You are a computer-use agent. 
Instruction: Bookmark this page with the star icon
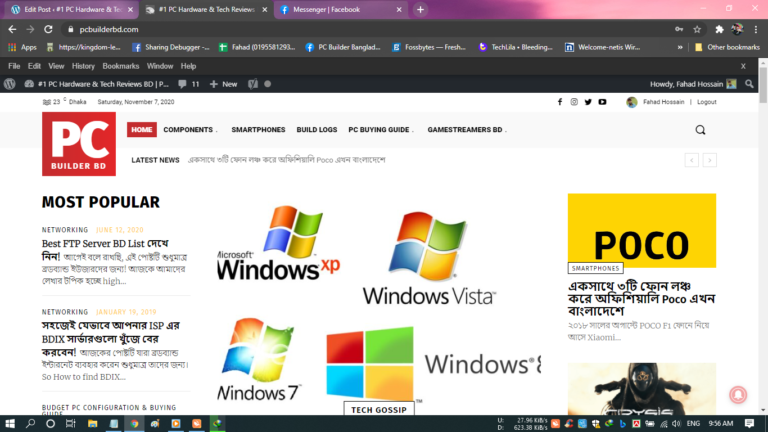pos(697,29)
